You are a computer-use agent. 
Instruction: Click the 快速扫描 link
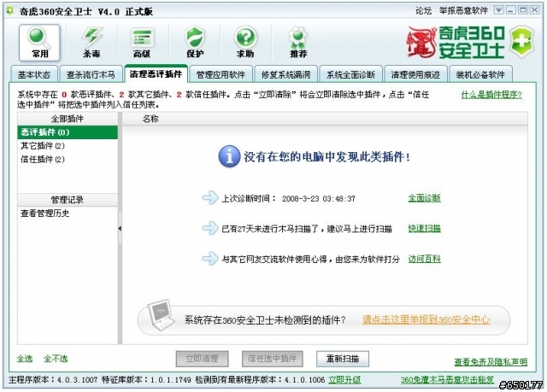(425, 228)
